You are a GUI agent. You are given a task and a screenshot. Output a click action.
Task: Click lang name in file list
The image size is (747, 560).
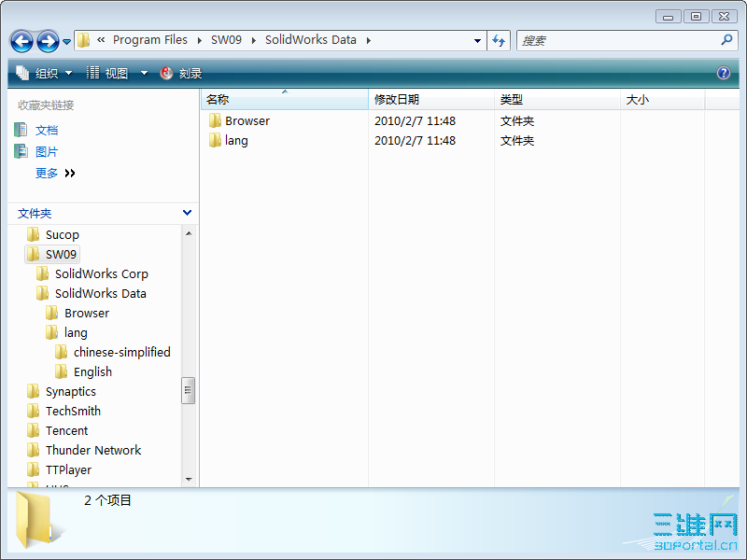[236, 141]
